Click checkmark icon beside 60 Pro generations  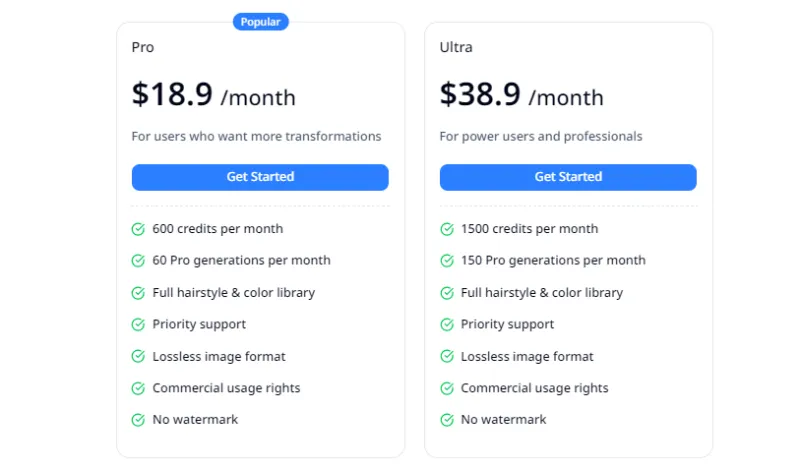[x=139, y=261]
